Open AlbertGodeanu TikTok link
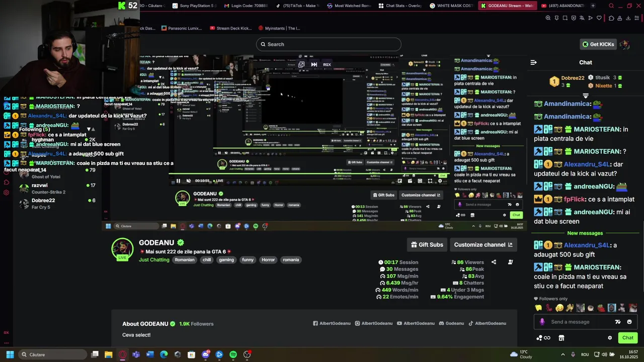644x362 pixels. (487, 323)
